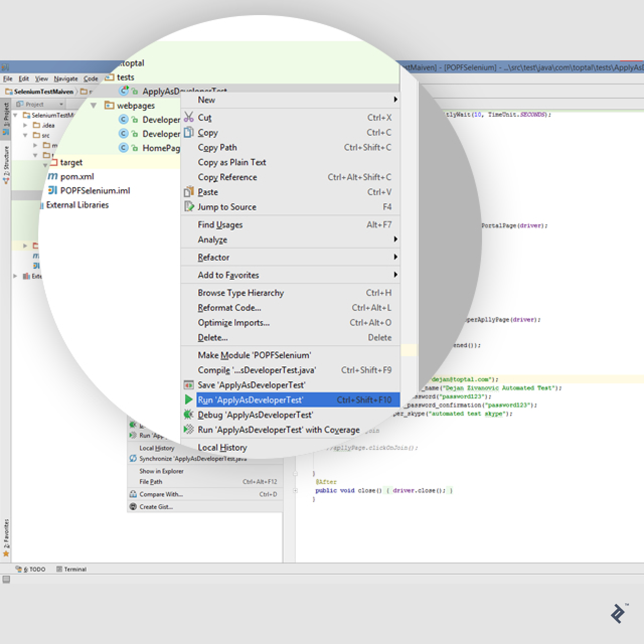The width and height of the screenshot is (644, 644).
Task: Click the Jump to Source arrow icon
Action: tap(189, 207)
